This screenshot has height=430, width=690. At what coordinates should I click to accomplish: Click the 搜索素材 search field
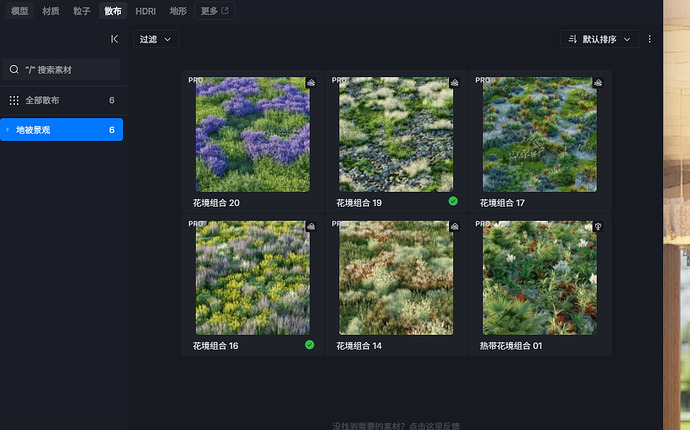[62, 70]
